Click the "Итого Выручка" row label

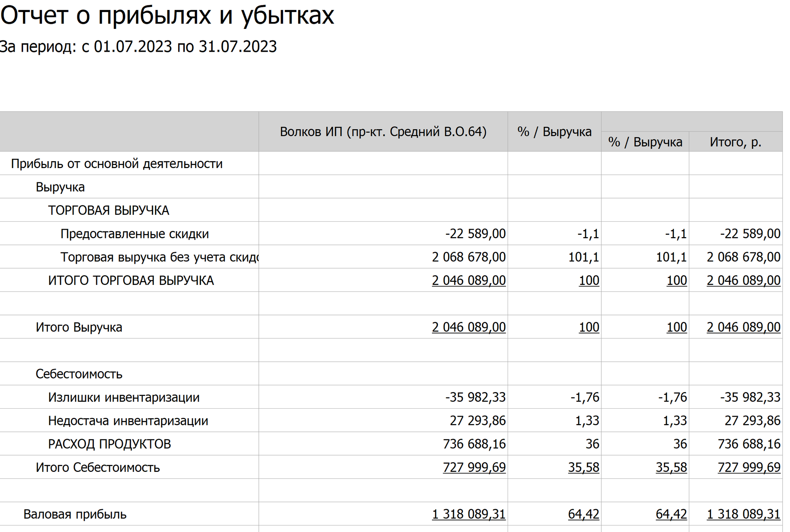79,327
